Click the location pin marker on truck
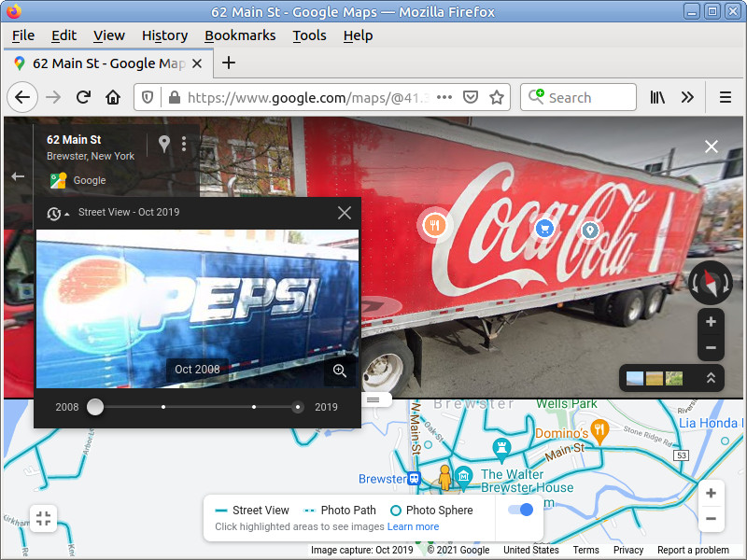The image size is (747, 560). pos(590,231)
